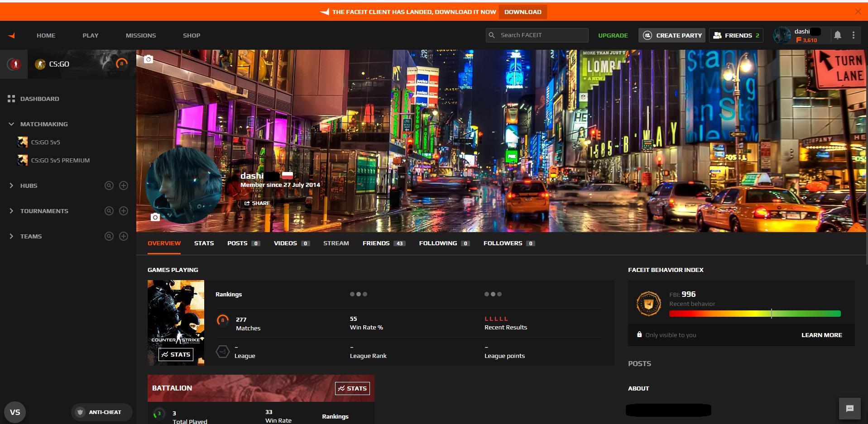
Task: Expand the Tournaments section
Action: click(x=11, y=211)
